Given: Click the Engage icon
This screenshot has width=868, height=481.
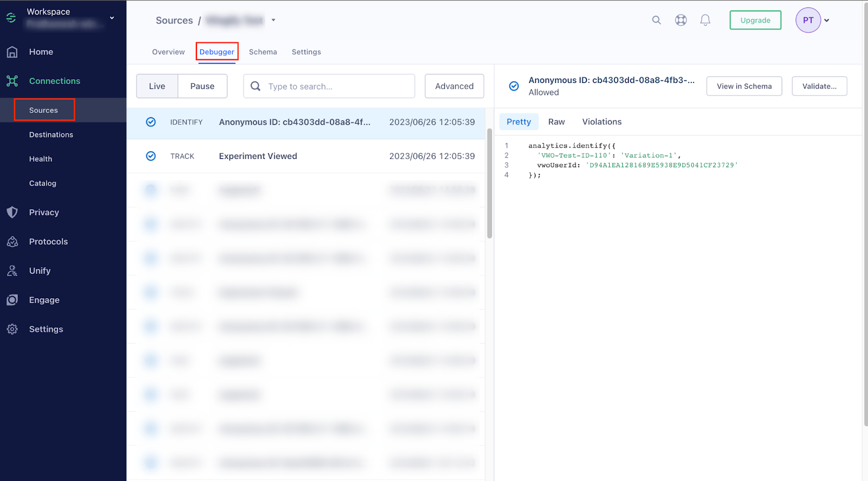Looking at the screenshot, I should [12, 300].
